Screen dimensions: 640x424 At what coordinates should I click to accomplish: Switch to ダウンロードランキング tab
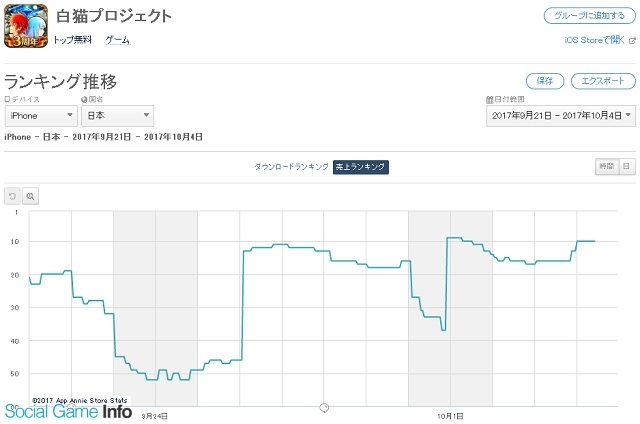(291, 166)
